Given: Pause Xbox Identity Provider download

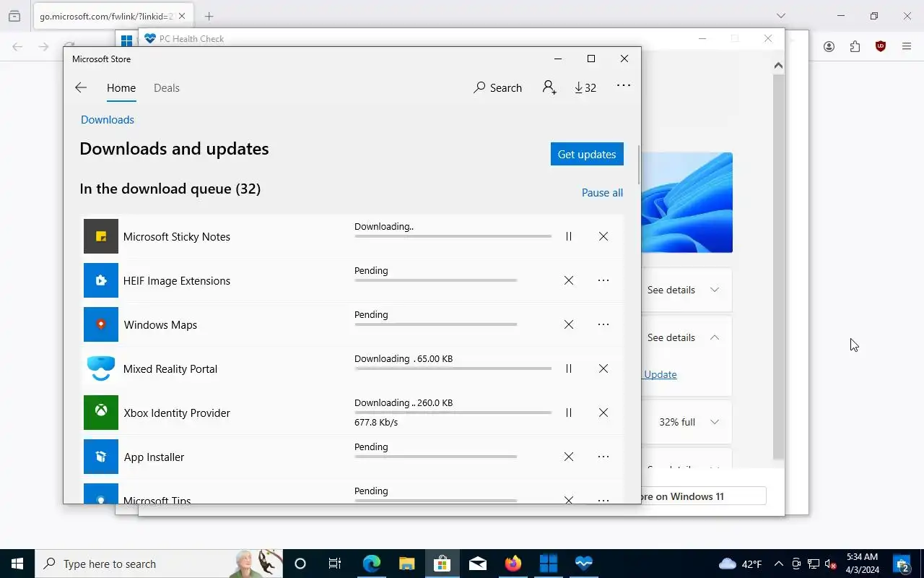Looking at the screenshot, I should [569, 413].
